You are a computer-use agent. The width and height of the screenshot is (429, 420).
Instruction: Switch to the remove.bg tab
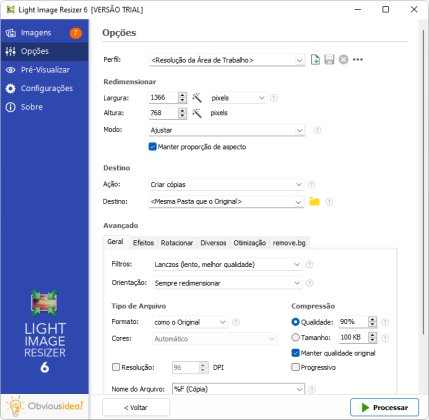point(289,243)
